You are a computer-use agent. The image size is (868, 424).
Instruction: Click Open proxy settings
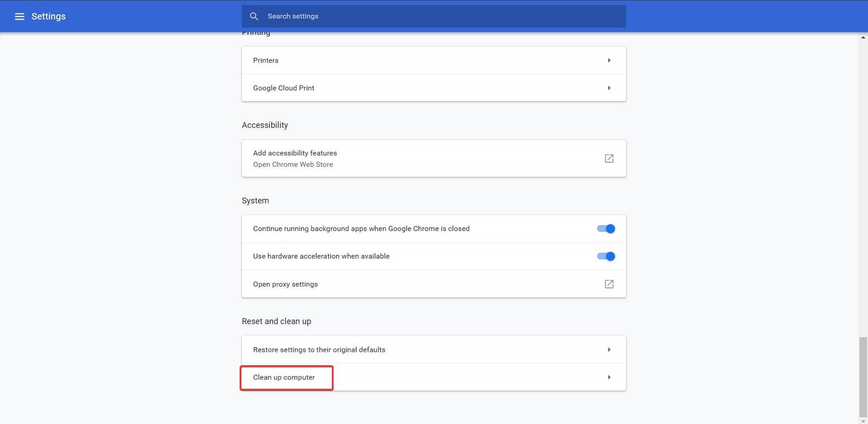coord(285,284)
